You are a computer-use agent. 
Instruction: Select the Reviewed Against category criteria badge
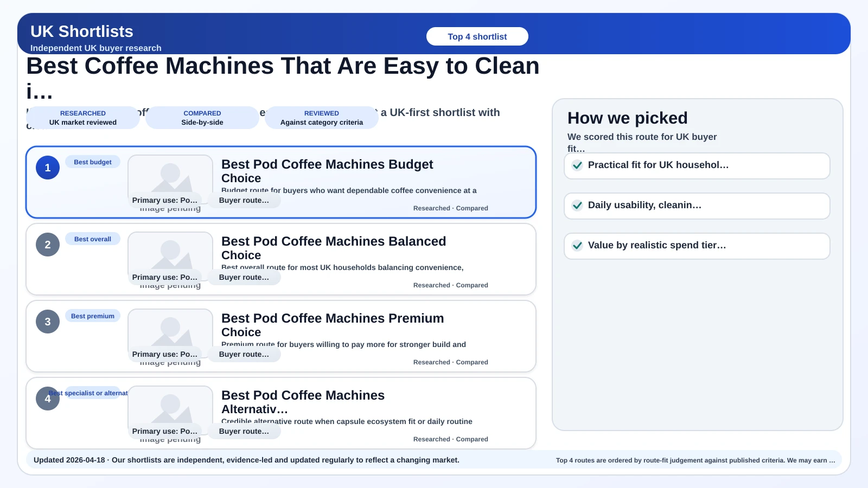322,118
